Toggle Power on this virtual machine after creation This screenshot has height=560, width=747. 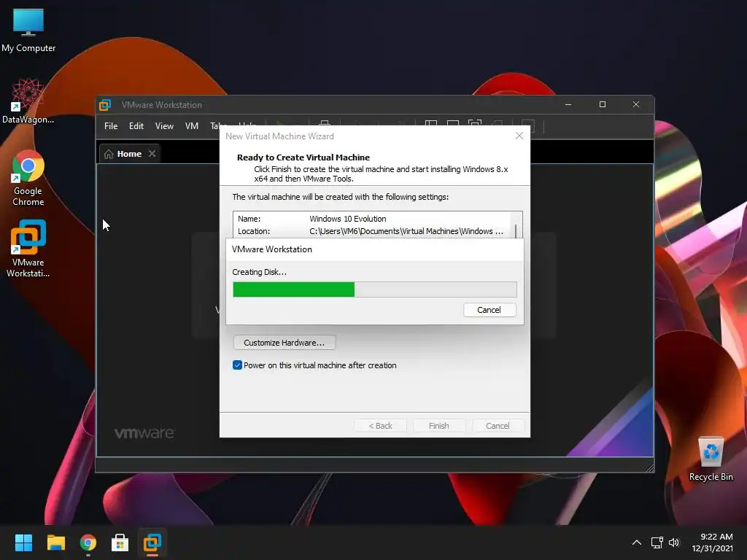click(x=237, y=365)
